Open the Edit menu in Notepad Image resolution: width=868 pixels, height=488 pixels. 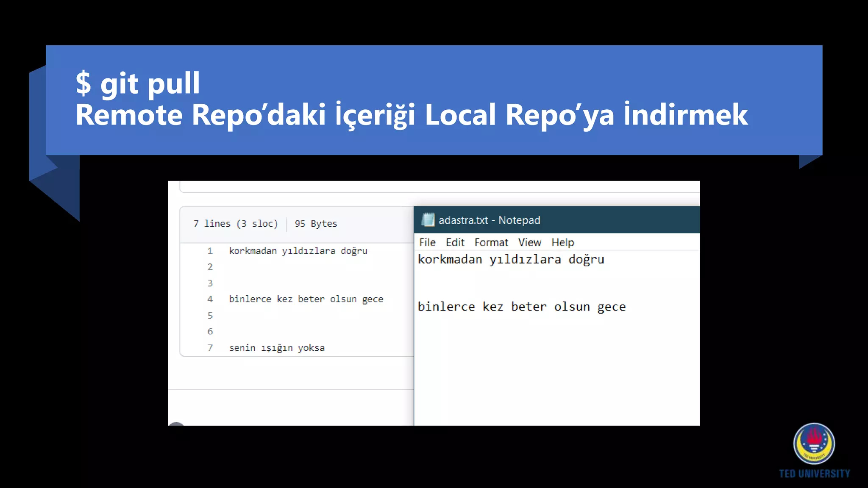tap(455, 242)
